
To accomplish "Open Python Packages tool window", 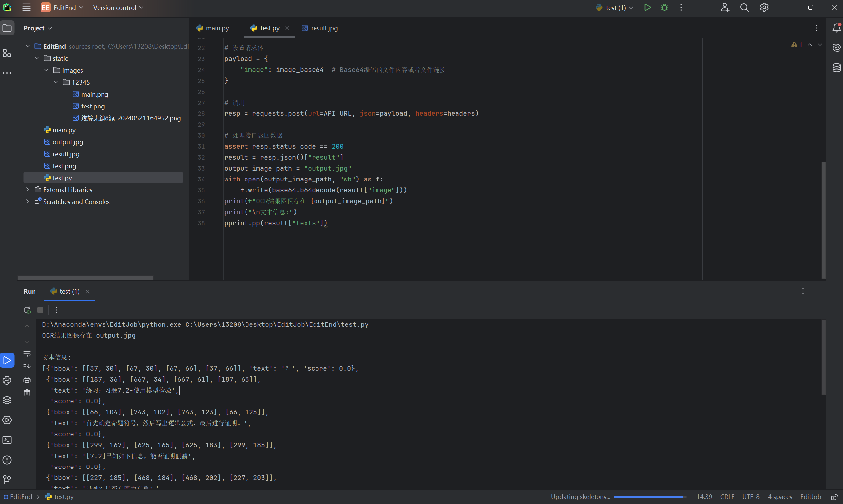I will click(x=7, y=400).
